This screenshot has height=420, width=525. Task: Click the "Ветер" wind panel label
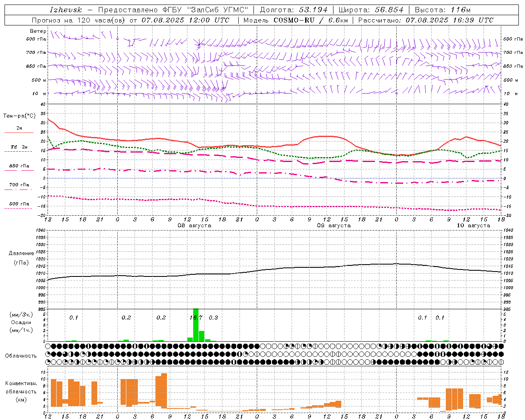(x=38, y=31)
